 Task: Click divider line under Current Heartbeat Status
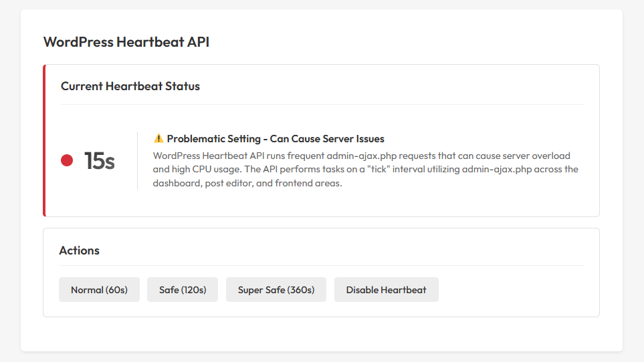[x=322, y=105]
